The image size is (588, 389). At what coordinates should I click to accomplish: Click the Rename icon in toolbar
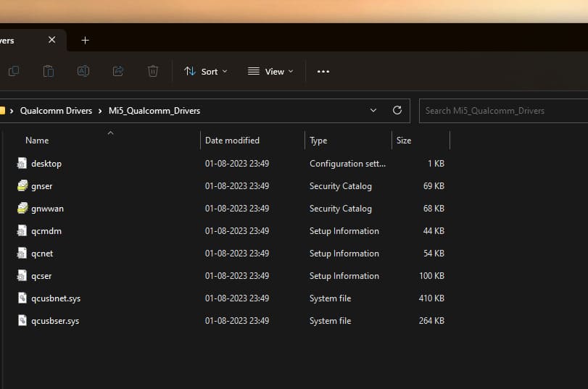(x=83, y=71)
